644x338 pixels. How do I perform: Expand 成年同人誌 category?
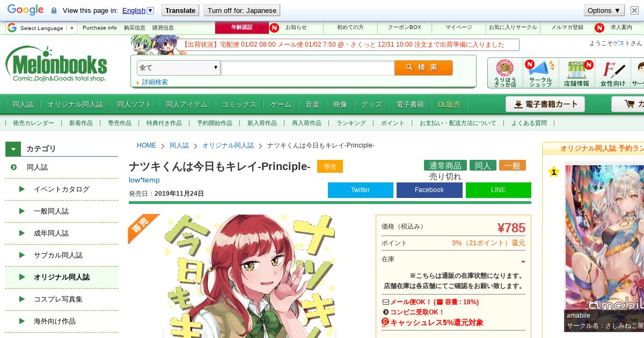pos(51,233)
